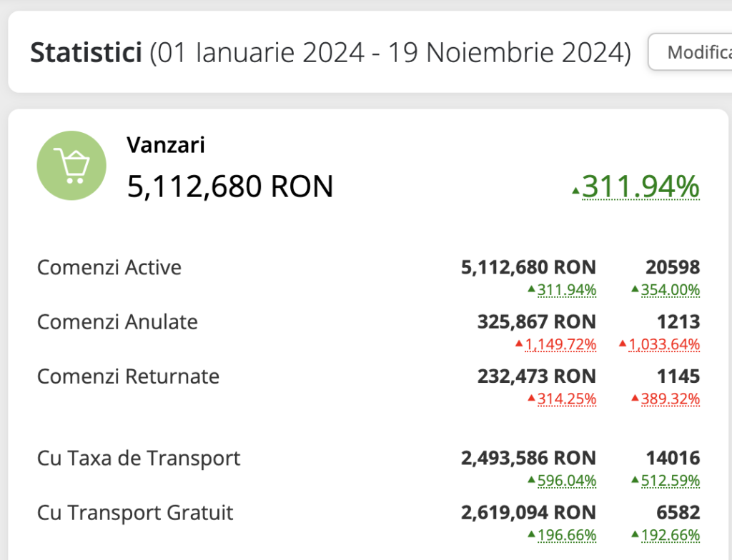Click the Comenzi Anulate row label
Screen dimensions: 732x560
click(x=117, y=322)
